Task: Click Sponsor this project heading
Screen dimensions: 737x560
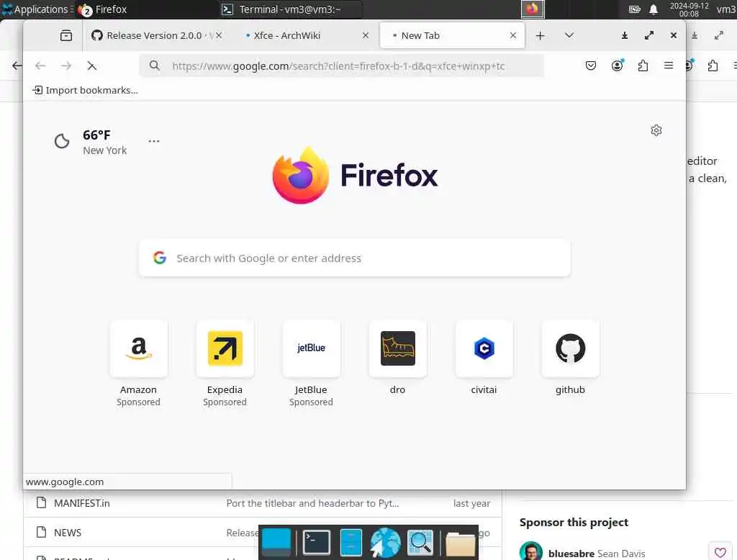Action: pos(574,523)
